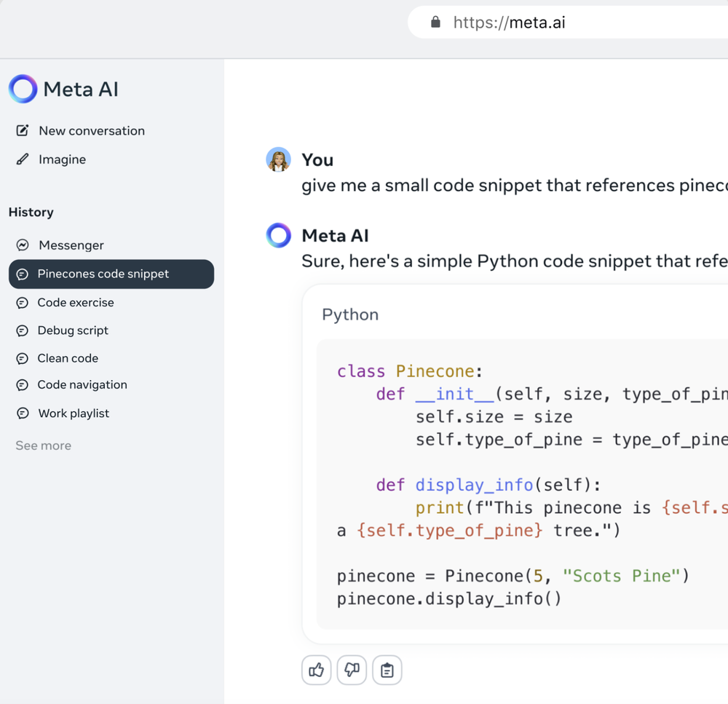Click the 'Sure, here's a simple Python' reply text
728x704 pixels.
(x=515, y=261)
